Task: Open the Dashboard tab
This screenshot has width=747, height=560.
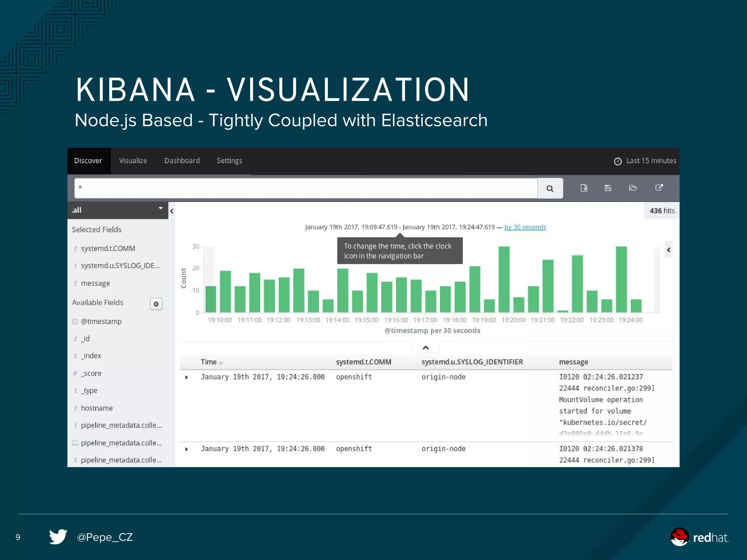Action: tap(182, 161)
